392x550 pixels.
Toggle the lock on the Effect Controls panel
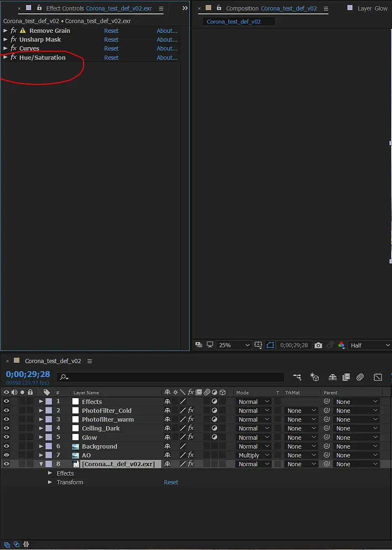pos(39,8)
